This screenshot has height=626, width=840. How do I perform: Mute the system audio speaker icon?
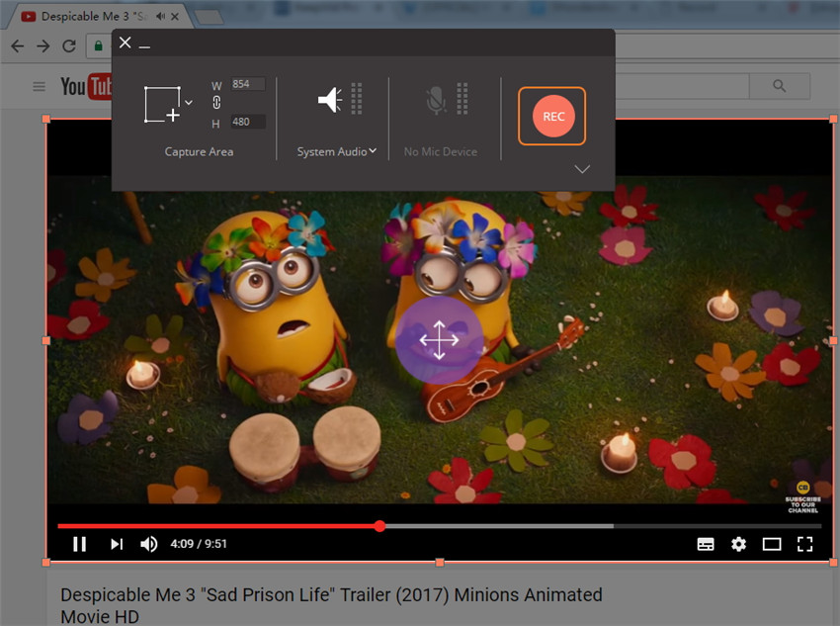[329, 100]
